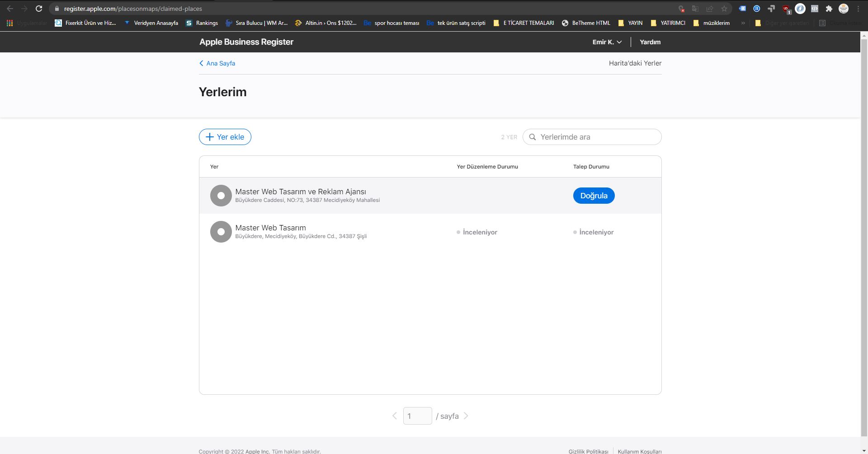Click the Reklam Ajansı place thumbnail icon
868x454 pixels.
point(221,196)
